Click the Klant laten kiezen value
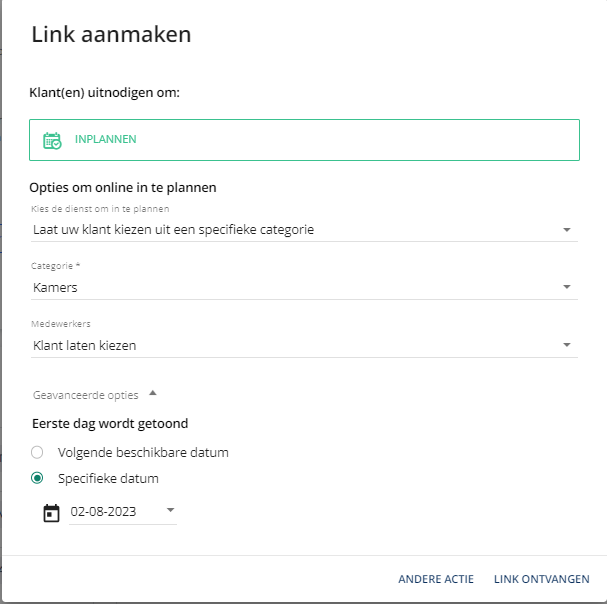Image resolution: width=607 pixels, height=604 pixels. coord(85,345)
